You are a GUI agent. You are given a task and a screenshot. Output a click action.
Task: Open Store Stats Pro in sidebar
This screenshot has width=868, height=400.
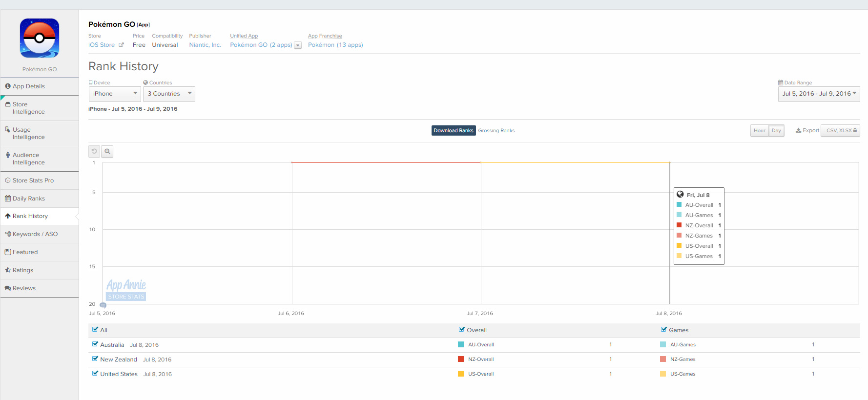(x=40, y=180)
